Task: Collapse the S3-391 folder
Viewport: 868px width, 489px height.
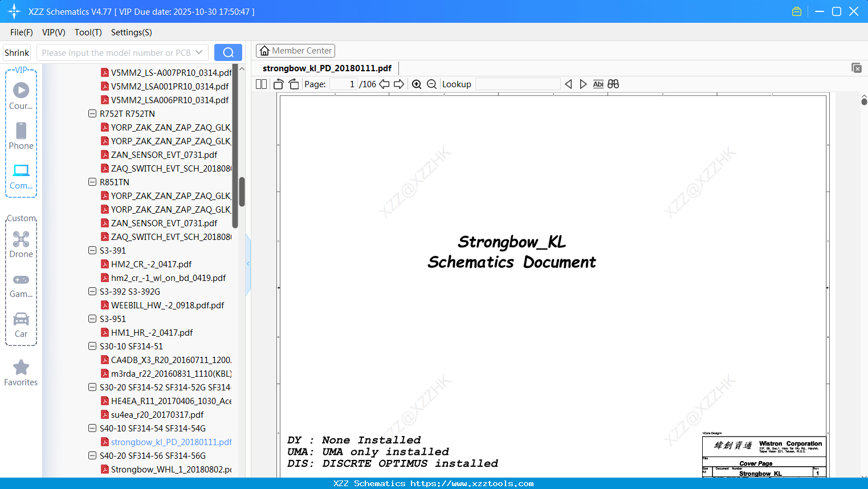Action: tap(92, 250)
